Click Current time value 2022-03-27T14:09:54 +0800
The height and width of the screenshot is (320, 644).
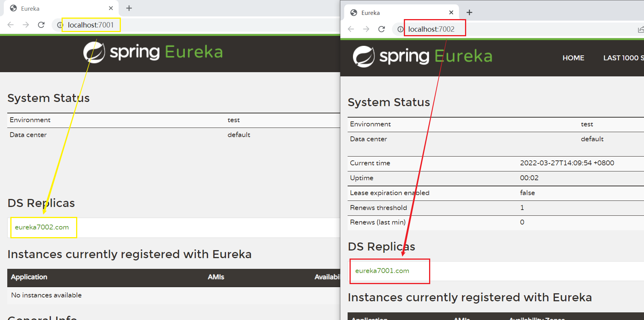pos(567,163)
